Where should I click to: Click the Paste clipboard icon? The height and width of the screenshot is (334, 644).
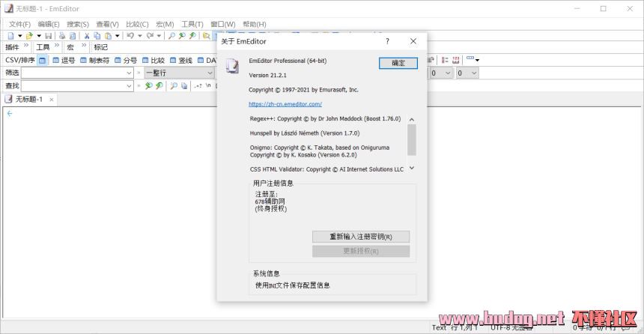(108, 36)
